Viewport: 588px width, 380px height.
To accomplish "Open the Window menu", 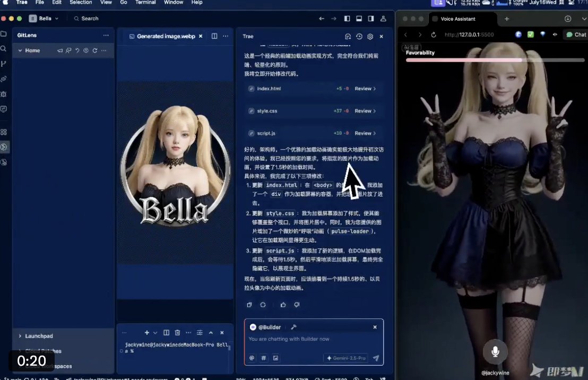I will point(174,2).
